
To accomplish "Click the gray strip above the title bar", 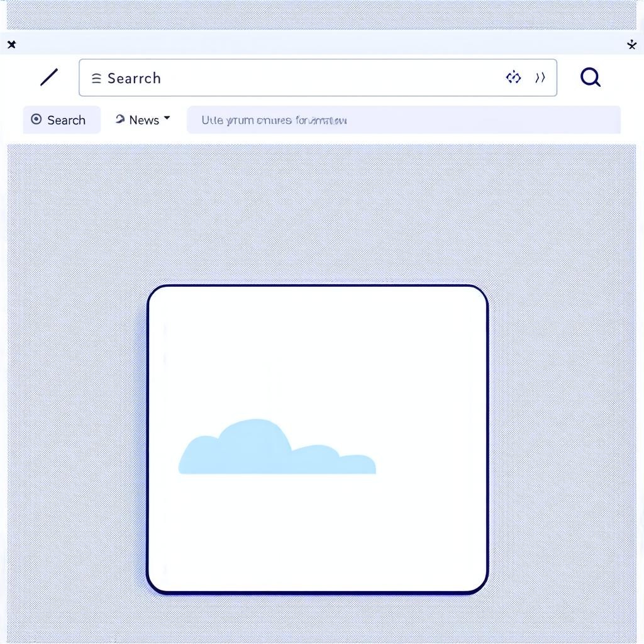I will 314,15.
